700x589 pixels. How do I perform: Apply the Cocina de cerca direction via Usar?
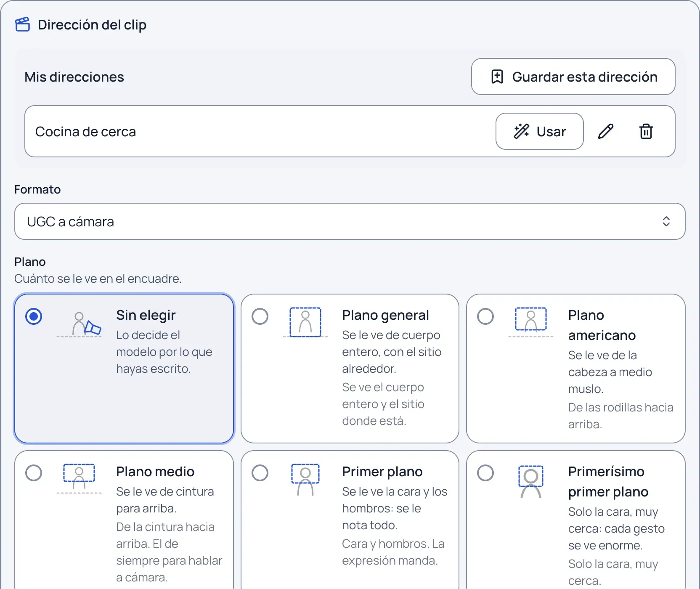click(x=540, y=131)
